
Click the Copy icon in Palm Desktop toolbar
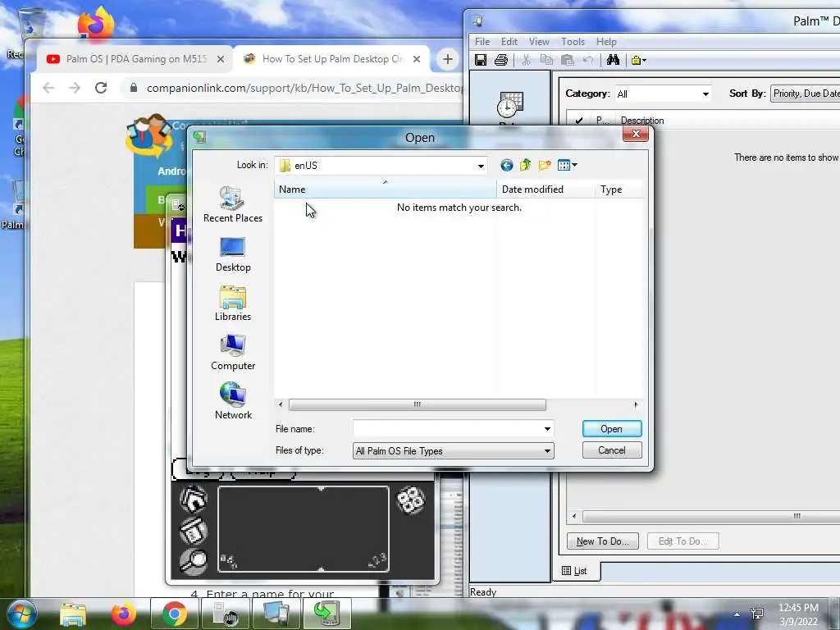(546, 60)
